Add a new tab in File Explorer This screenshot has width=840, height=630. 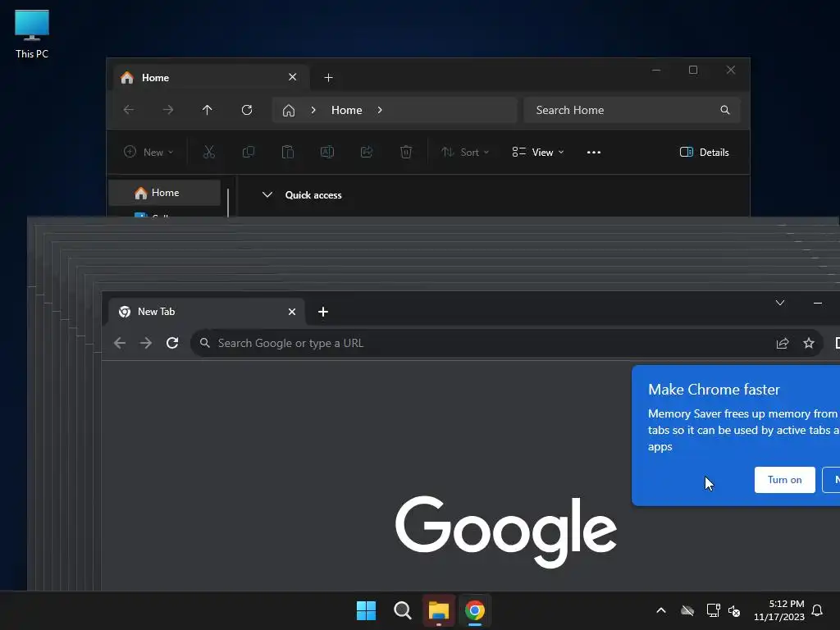pos(328,78)
